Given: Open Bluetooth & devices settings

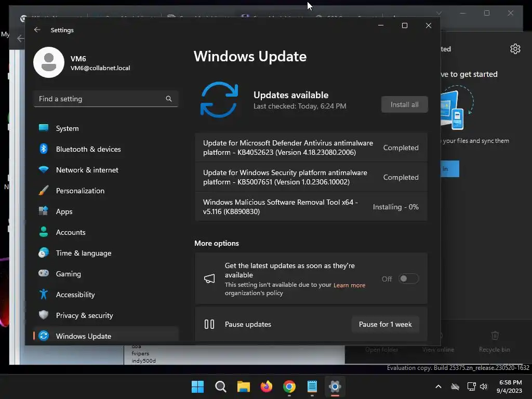Looking at the screenshot, I should point(106,149).
